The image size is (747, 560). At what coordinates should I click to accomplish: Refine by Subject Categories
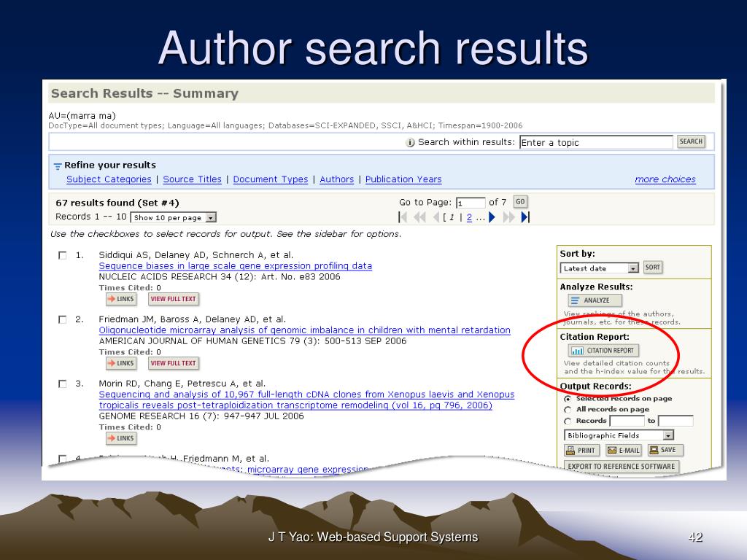click(x=109, y=179)
